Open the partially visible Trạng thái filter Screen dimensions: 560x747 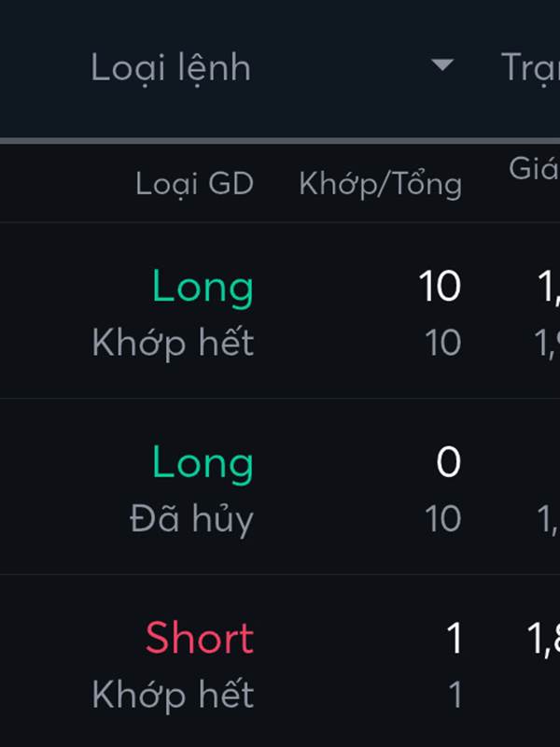pyautogui.click(x=530, y=67)
